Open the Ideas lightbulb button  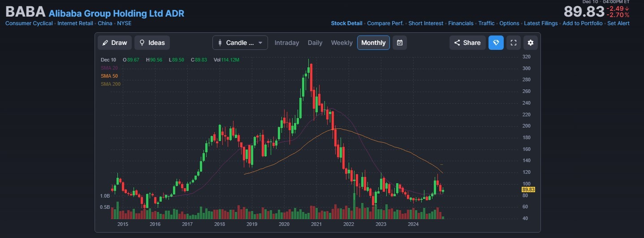(152, 43)
